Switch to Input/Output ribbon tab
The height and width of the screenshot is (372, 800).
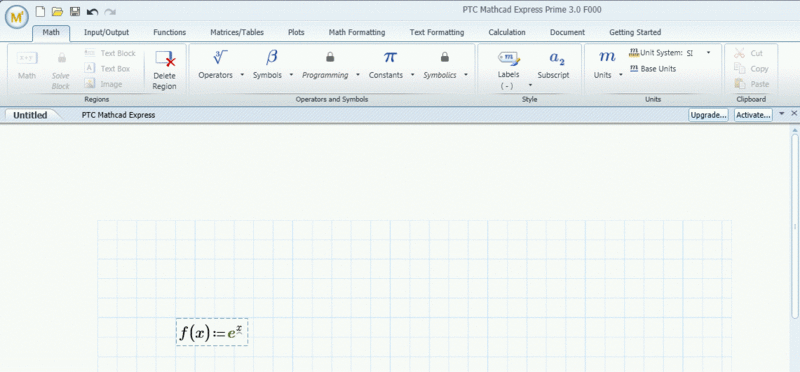[107, 32]
